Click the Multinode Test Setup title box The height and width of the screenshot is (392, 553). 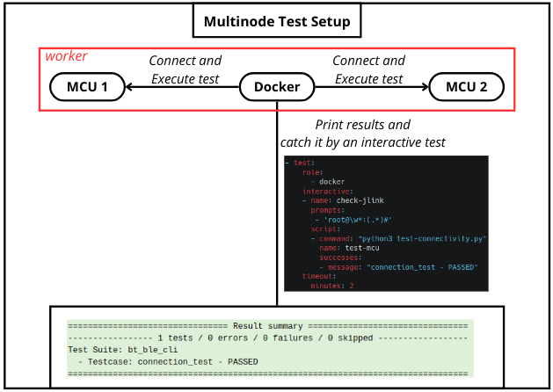pyautogui.click(x=276, y=21)
